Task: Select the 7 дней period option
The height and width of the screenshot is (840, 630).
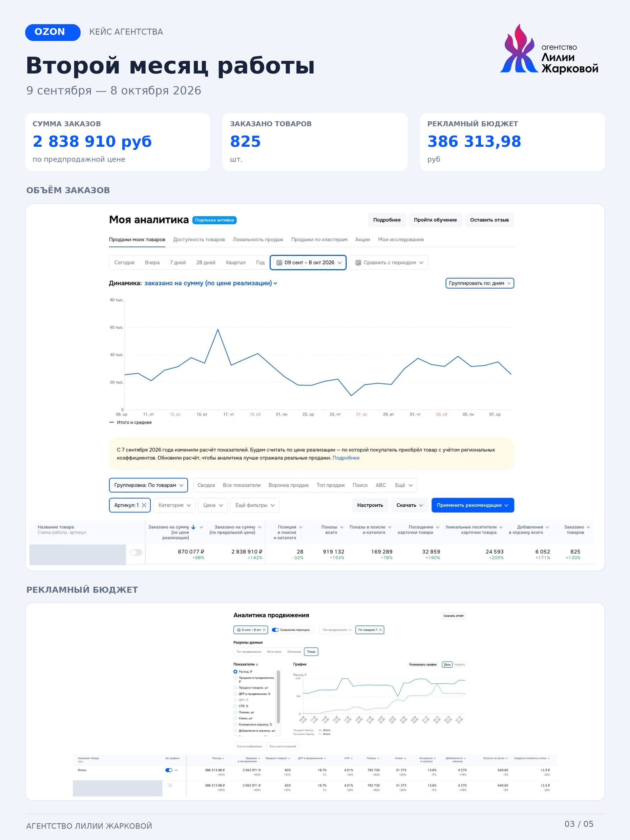Action: pos(178,262)
